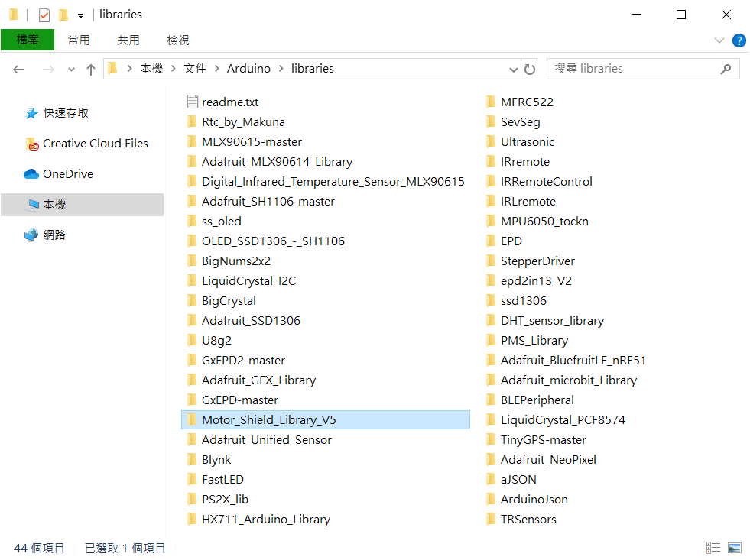Select 快速存取 in navigation pane
This screenshot has width=750, height=560.
[x=66, y=113]
